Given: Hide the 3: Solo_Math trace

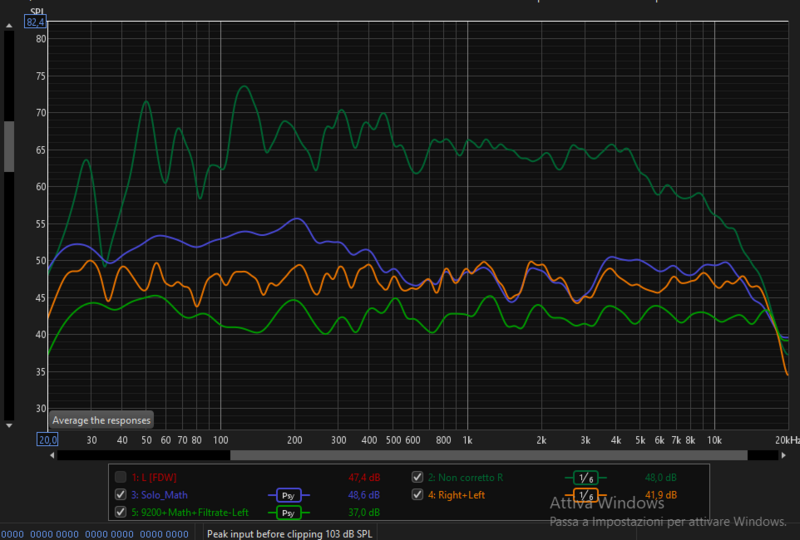Looking at the screenshot, I should pos(121,495).
